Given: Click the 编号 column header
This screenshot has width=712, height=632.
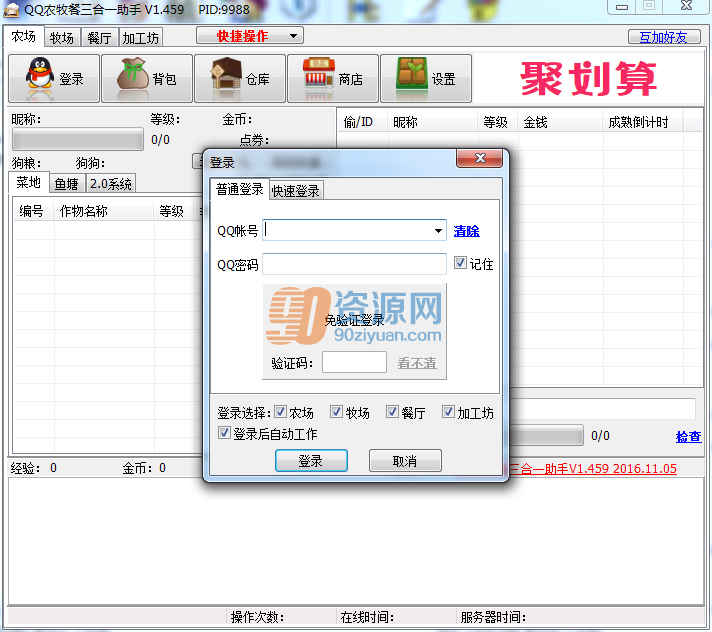Looking at the screenshot, I should click(34, 211).
